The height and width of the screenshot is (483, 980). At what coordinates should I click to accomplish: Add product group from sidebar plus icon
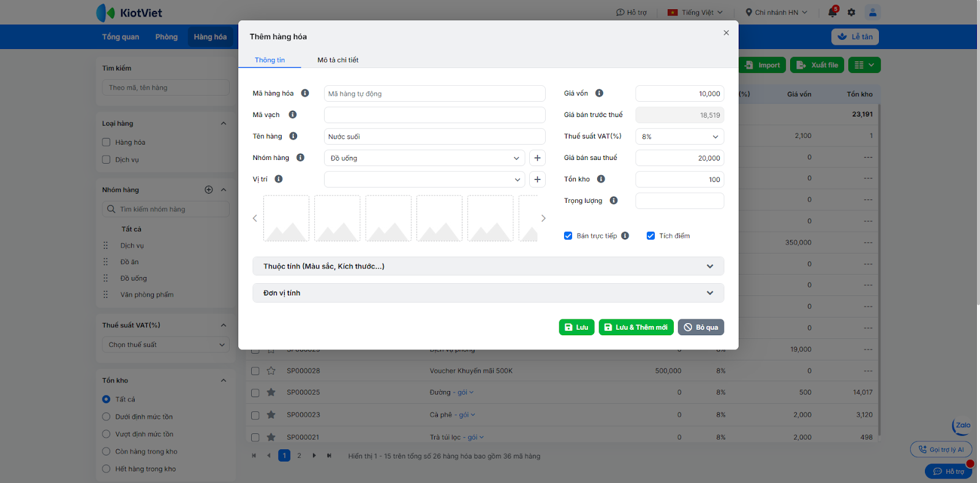coord(209,190)
